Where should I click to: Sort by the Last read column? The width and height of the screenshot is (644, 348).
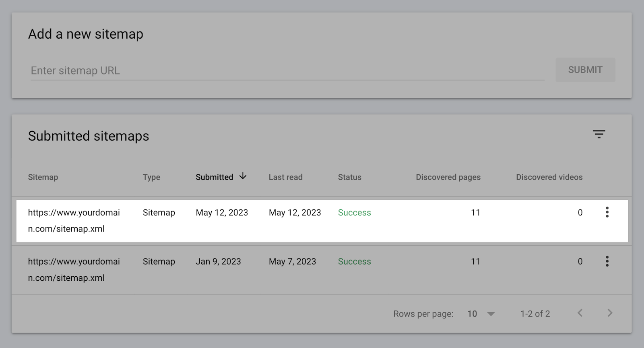[x=285, y=177]
